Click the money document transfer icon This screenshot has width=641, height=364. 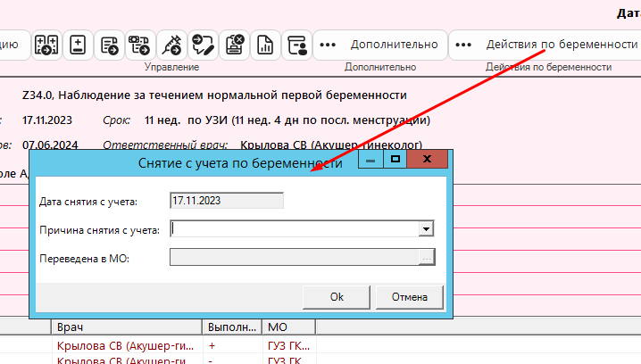point(139,45)
